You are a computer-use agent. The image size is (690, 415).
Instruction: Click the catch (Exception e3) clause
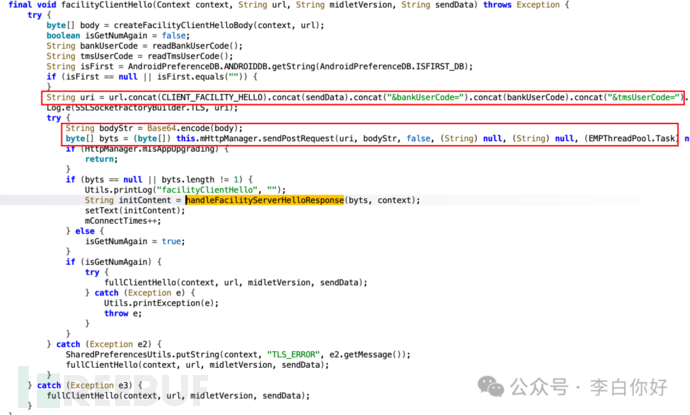coord(84,386)
